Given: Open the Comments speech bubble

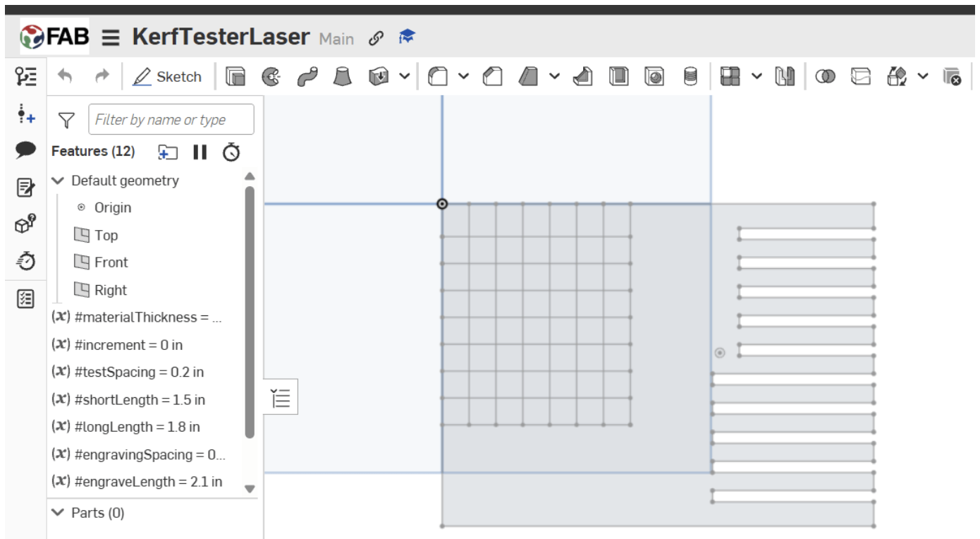Looking at the screenshot, I should pyautogui.click(x=26, y=150).
